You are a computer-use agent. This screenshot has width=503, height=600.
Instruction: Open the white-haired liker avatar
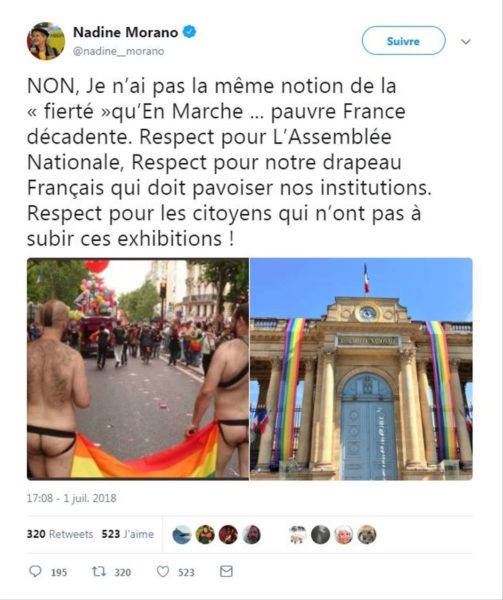[x=343, y=535]
